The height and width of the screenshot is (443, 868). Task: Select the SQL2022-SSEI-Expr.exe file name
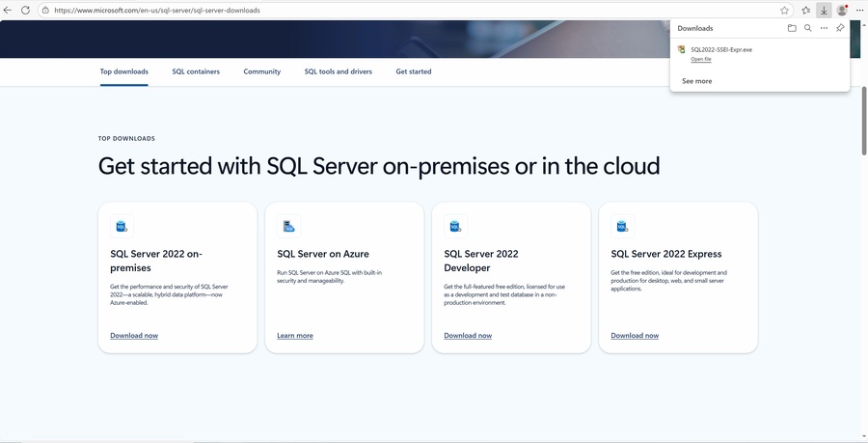721,49
